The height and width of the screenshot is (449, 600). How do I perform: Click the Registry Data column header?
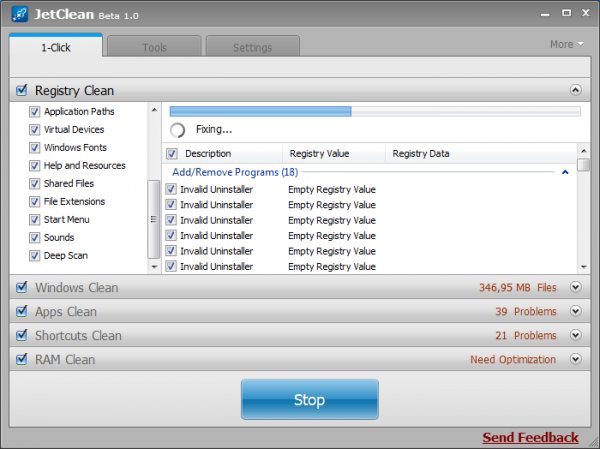421,153
